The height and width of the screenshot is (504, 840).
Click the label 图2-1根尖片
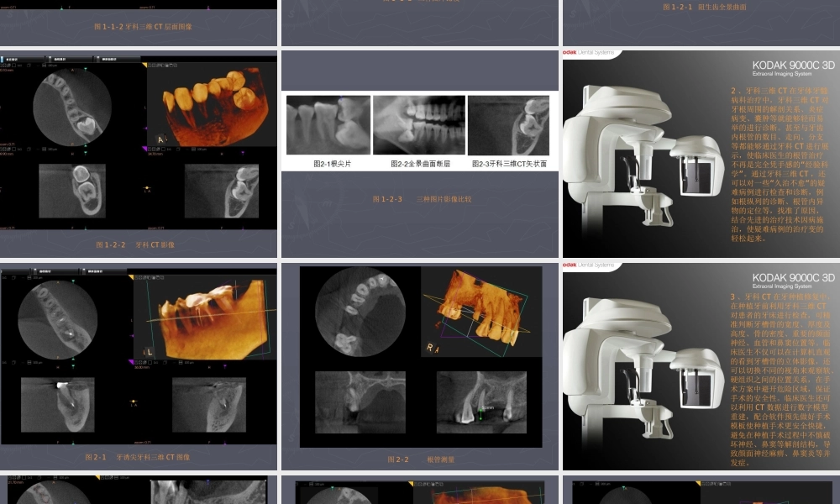pos(332,164)
